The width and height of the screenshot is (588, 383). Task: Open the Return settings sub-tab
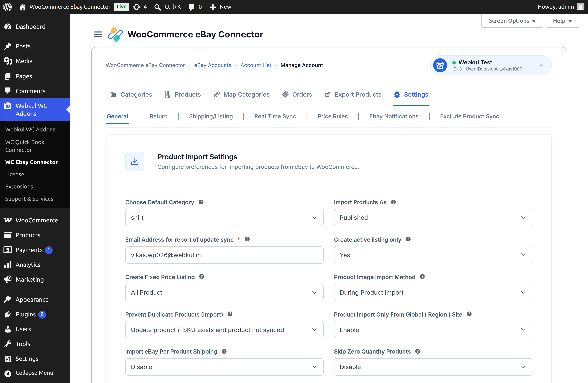click(158, 116)
